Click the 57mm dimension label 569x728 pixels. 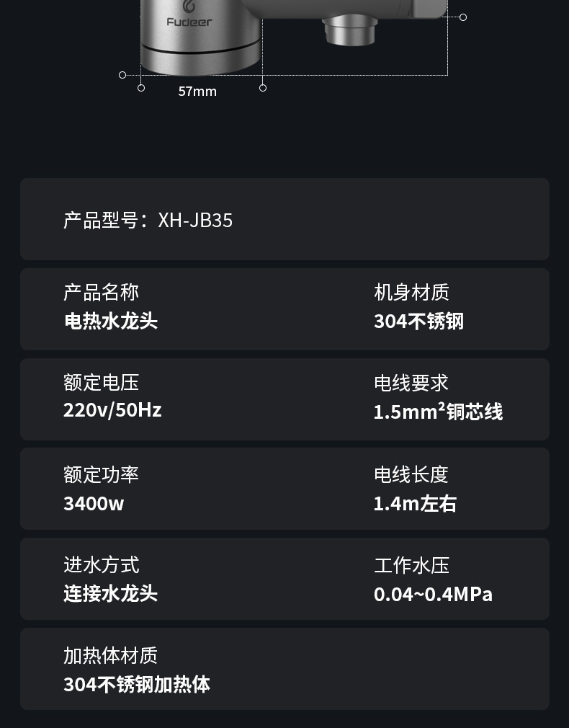click(197, 92)
